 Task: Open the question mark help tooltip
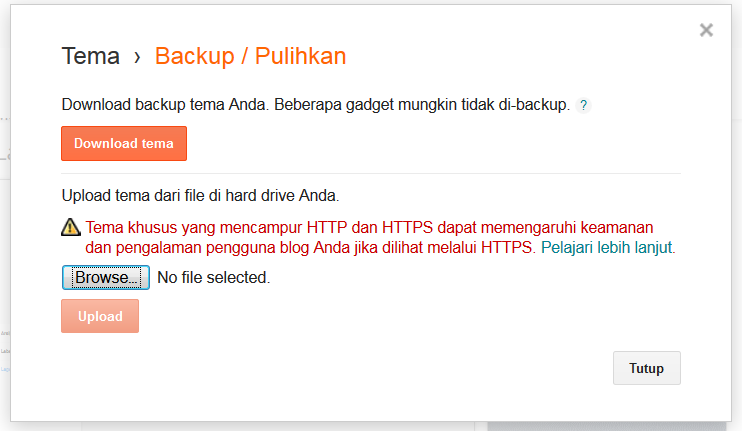pos(584,105)
